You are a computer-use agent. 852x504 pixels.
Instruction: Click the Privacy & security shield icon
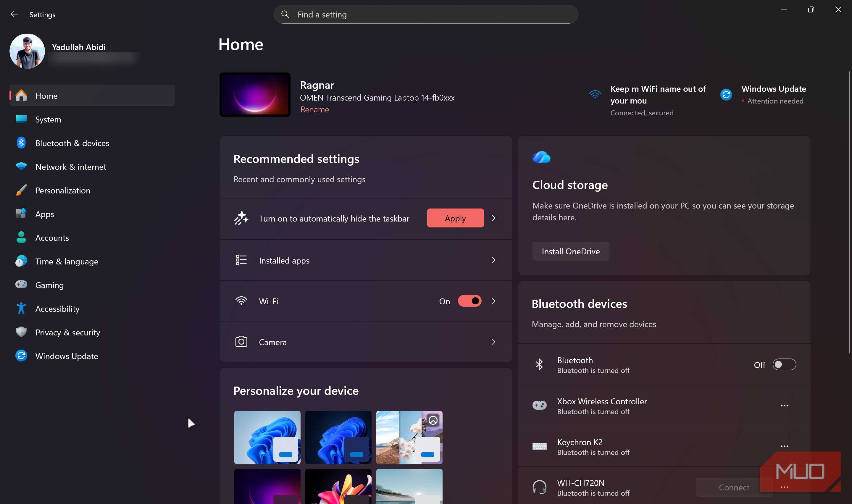pos(21,332)
